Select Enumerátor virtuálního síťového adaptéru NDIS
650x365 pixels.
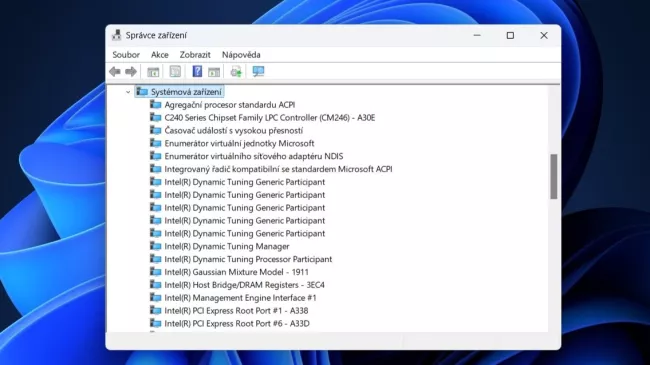[x=254, y=156]
